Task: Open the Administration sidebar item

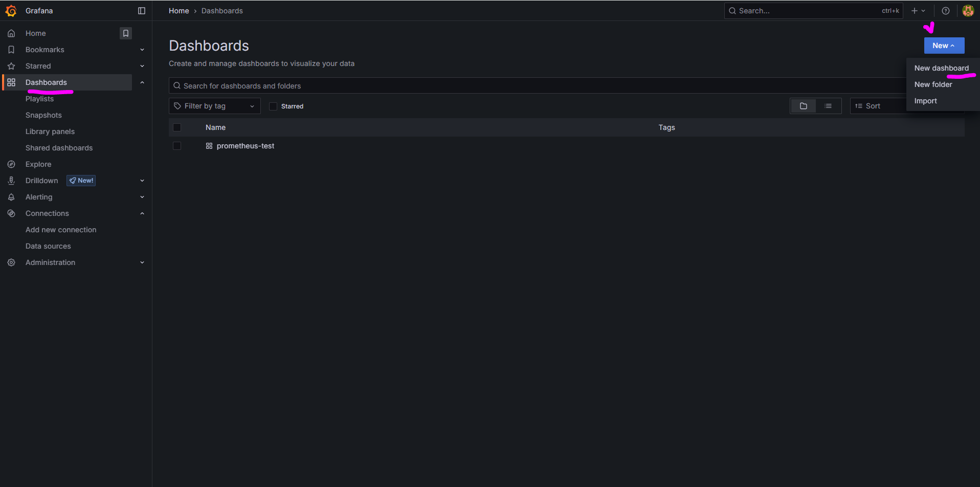Action: click(50, 262)
